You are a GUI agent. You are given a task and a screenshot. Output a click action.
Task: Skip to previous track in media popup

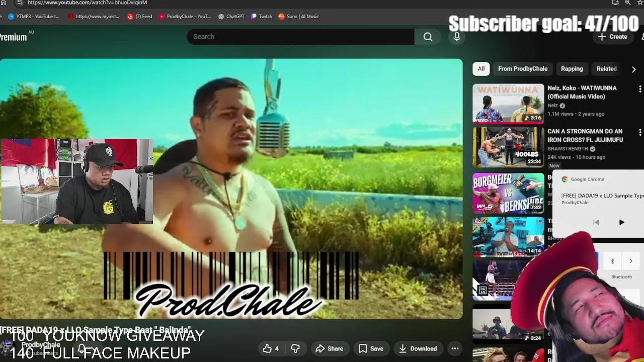pyautogui.click(x=596, y=222)
